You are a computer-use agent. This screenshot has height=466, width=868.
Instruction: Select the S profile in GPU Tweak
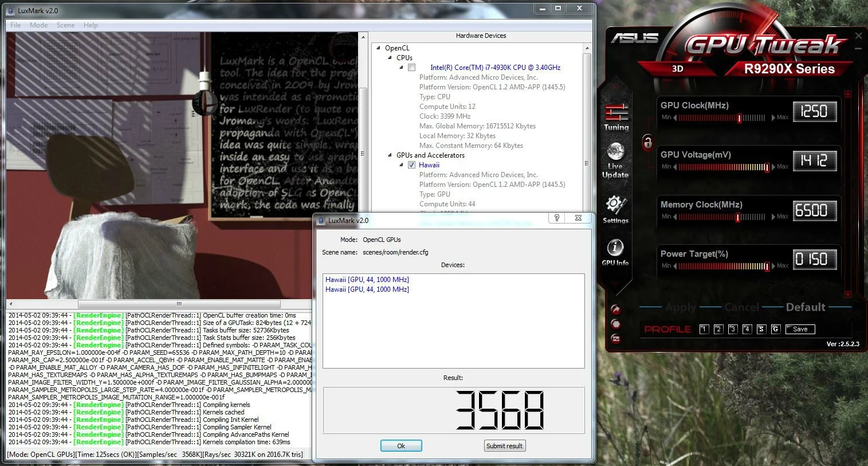click(x=761, y=329)
